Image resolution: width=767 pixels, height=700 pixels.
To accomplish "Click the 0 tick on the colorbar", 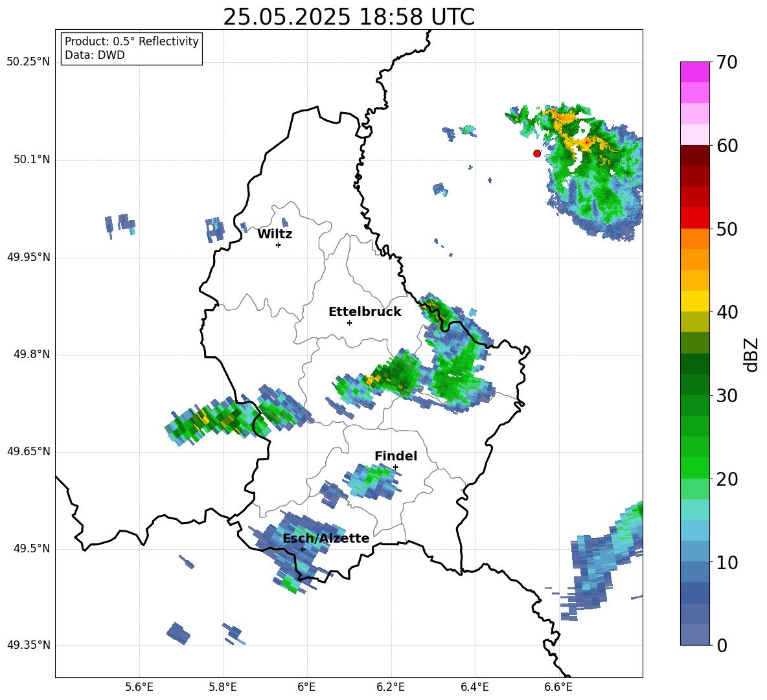I will point(722,645).
